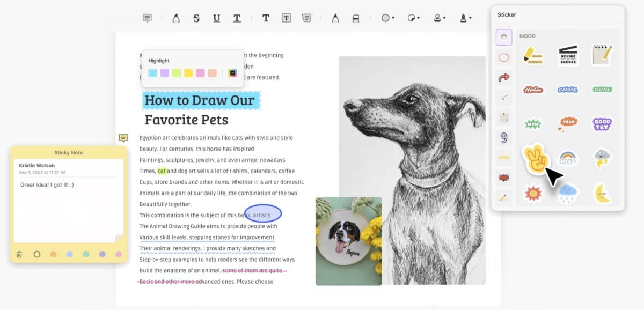This screenshot has height=310, width=644.
Task: Open the red oval sticker category
Action: tap(504, 57)
